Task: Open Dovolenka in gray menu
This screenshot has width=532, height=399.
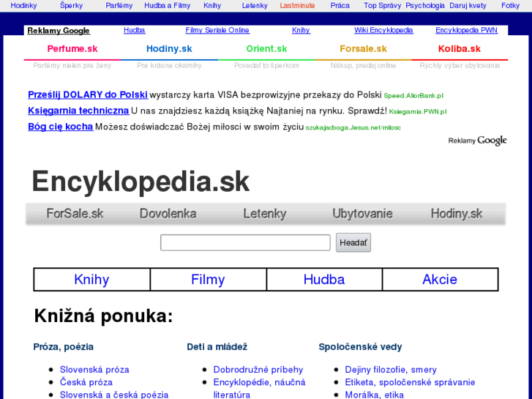Action: click(168, 214)
